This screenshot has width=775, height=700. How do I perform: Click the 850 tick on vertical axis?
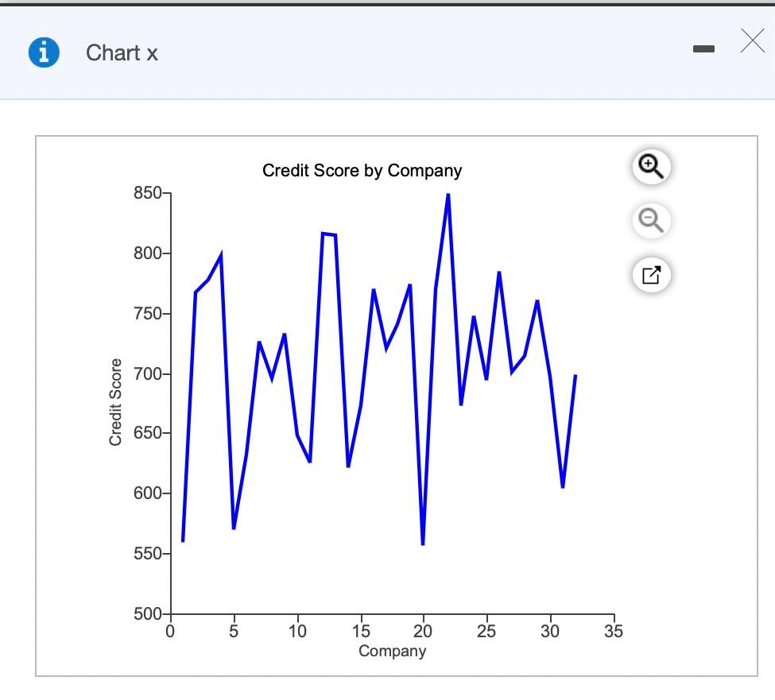[147, 192]
